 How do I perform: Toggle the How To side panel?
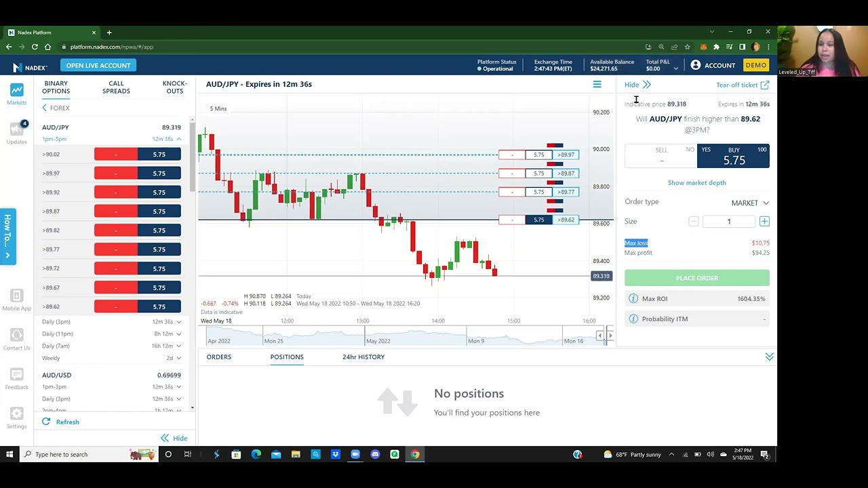7,236
